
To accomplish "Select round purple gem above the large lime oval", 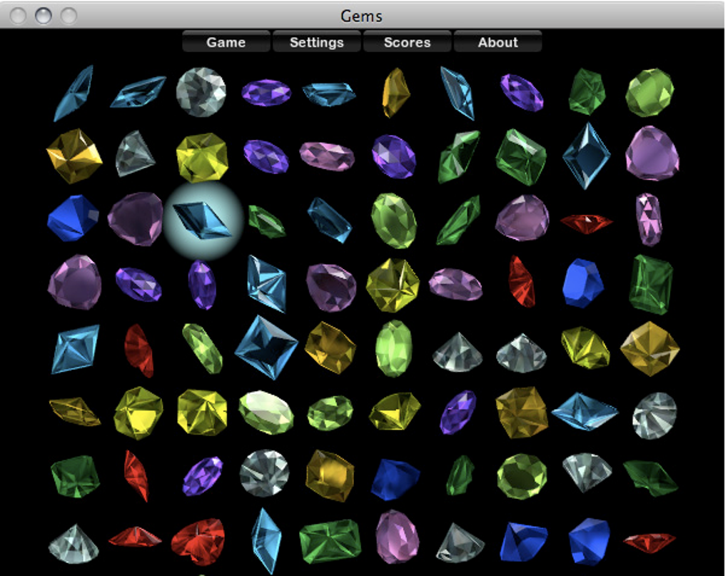I will point(394,156).
